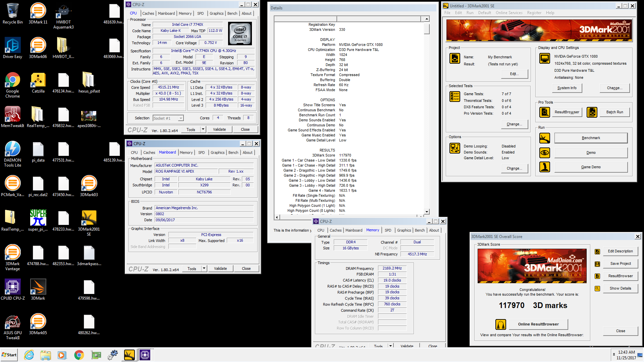Click the Batch Run icon in Pro Tools

[x=592, y=112]
